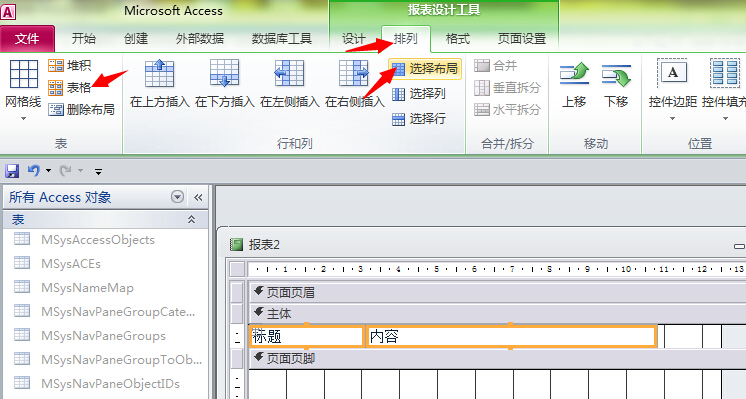Switch to the Design (设计) ribbon tab
The height and width of the screenshot is (399, 746).
coord(353,39)
